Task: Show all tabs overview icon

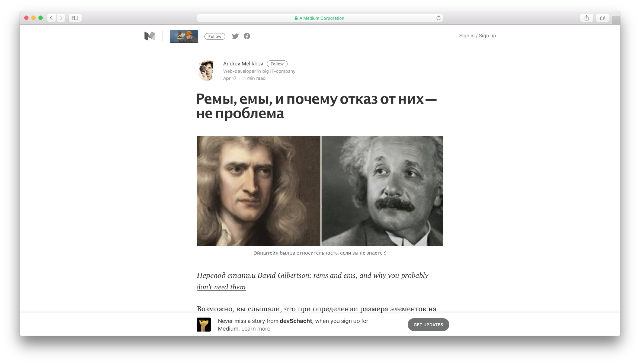Action: [x=602, y=18]
